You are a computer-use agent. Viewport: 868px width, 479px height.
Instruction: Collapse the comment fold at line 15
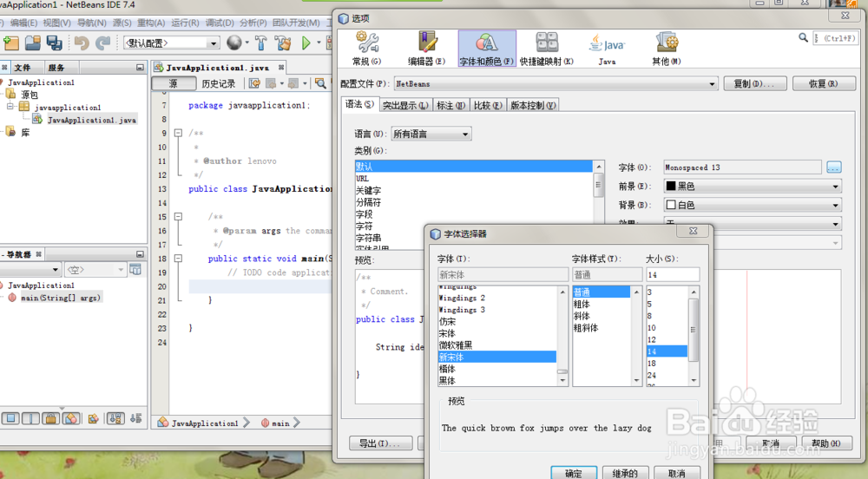click(x=178, y=217)
